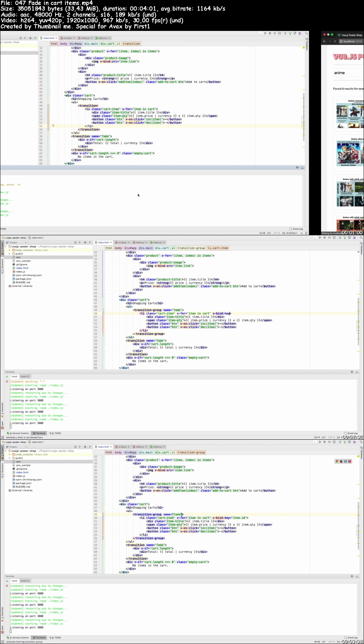Click the red X close session icon in middle frame terminal

(7, 381)
